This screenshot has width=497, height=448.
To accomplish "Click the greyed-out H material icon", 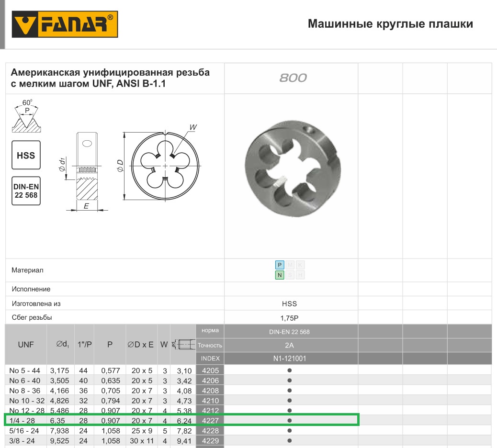I will coord(300,275).
